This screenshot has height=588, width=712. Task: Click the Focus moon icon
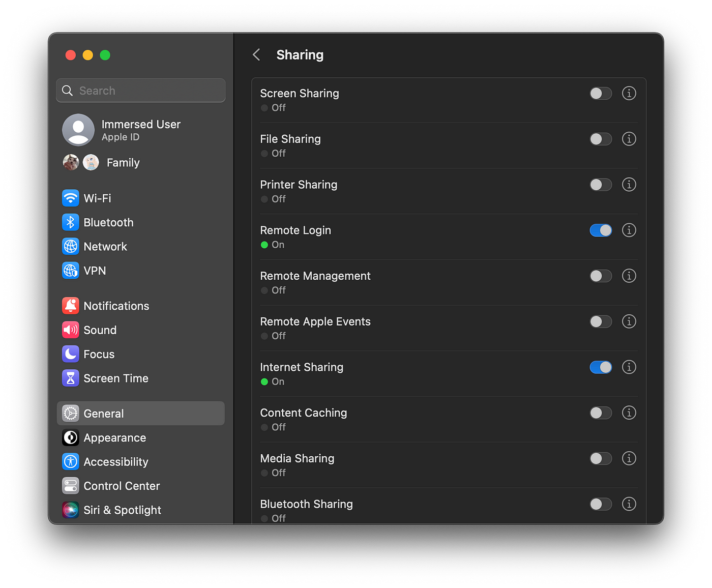71,354
